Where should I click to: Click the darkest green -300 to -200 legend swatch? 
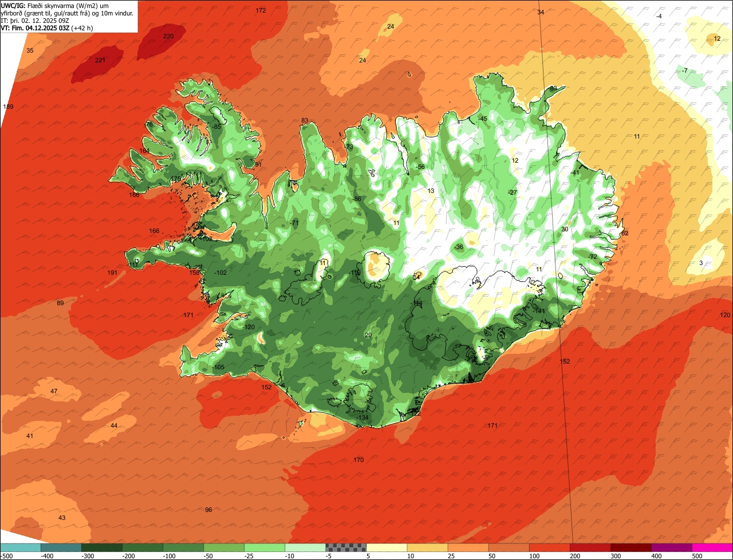click(102, 547)
